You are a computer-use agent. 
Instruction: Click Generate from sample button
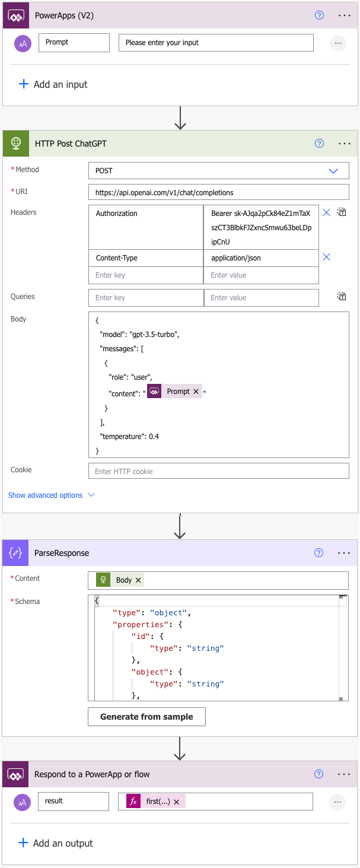click(x=146, y=717)
